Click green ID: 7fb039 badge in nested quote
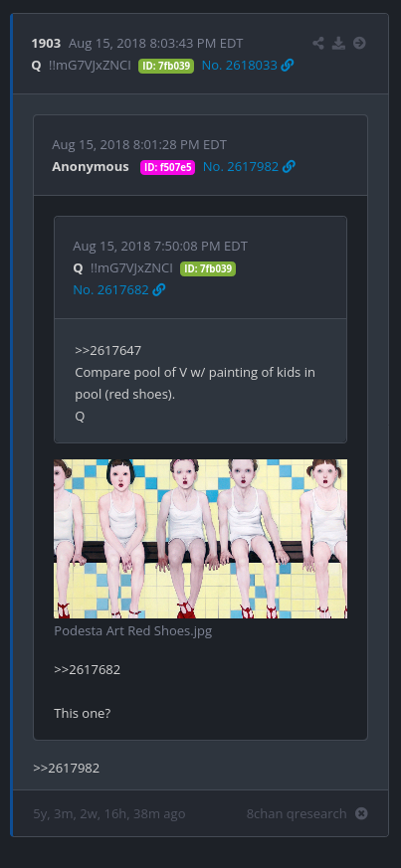 [208, 269]
